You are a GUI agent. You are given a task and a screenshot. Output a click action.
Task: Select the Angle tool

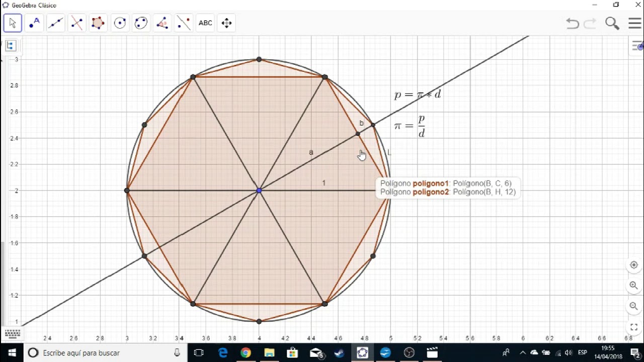(163, 23)
